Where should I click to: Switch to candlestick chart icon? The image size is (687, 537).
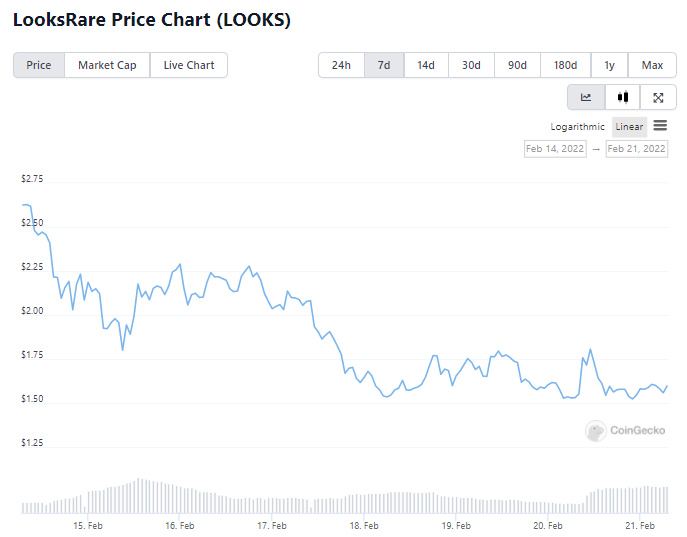tap(622, 97)
